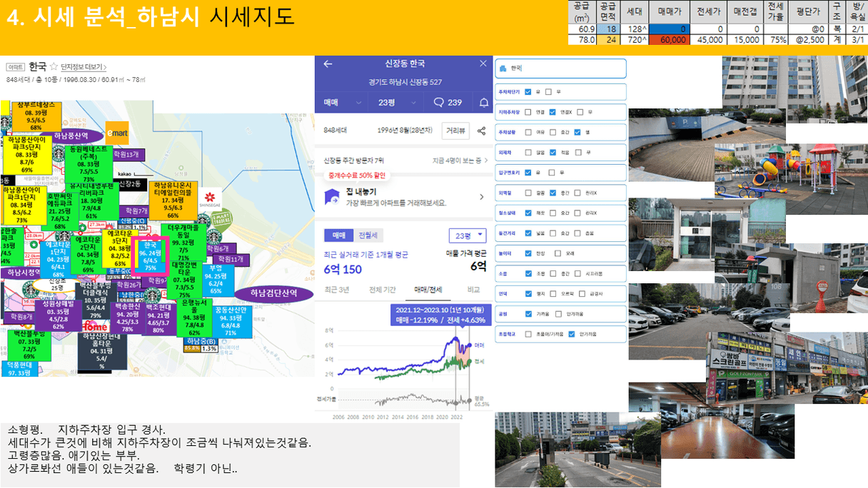Check 주차차단기 무 checkbox
868x488 pixels.
pyautogui.click(x=548, y=92)
